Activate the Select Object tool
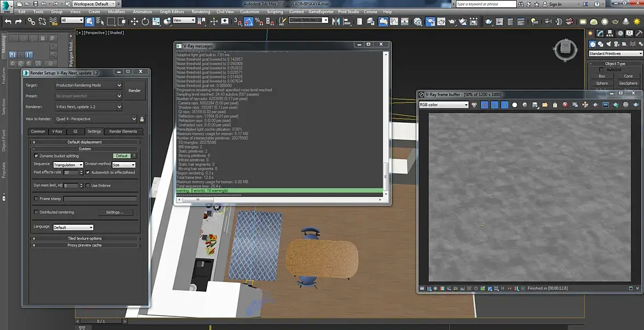The image size is (644, 330). pos(90,21)
